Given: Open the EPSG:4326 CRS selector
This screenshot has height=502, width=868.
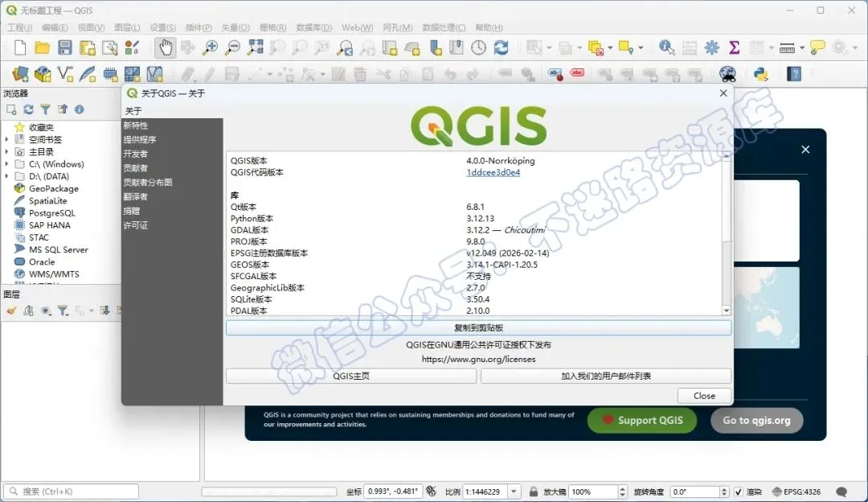Looking at the screenshot, I should tap(796, 492).
